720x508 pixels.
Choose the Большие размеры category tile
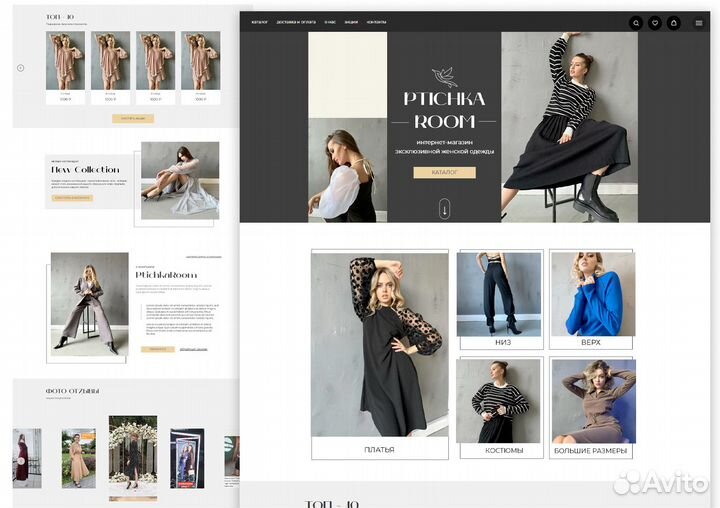point(591,407)
